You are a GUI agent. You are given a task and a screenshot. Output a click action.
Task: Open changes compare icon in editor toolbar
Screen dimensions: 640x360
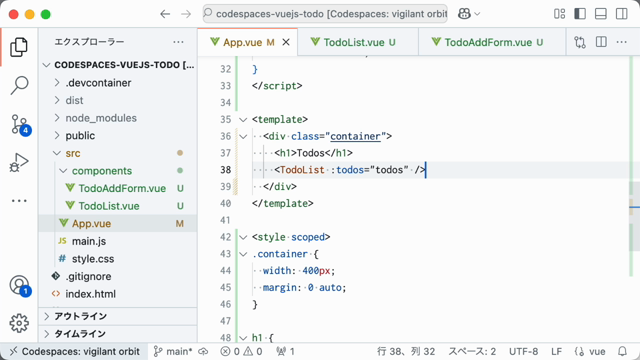coord(580,42)
